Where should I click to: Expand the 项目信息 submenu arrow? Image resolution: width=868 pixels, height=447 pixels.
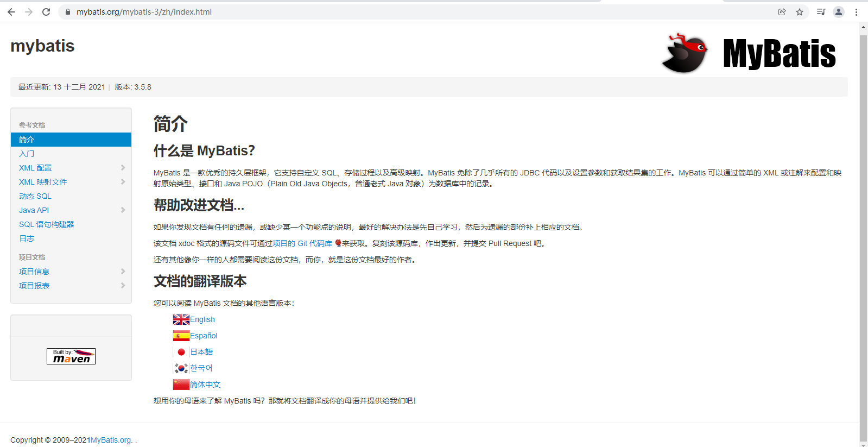(x=123, y=272)
